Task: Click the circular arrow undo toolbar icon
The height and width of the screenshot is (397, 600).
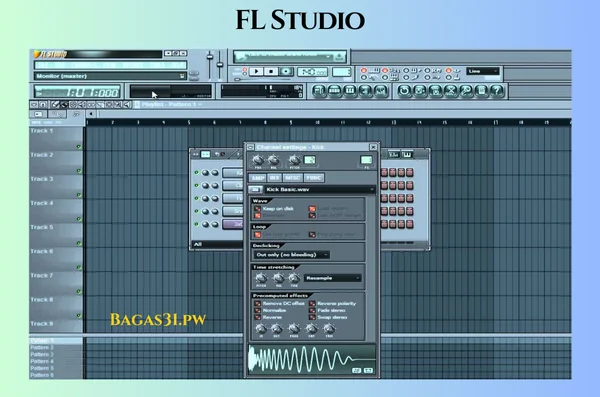Action: 404,91
